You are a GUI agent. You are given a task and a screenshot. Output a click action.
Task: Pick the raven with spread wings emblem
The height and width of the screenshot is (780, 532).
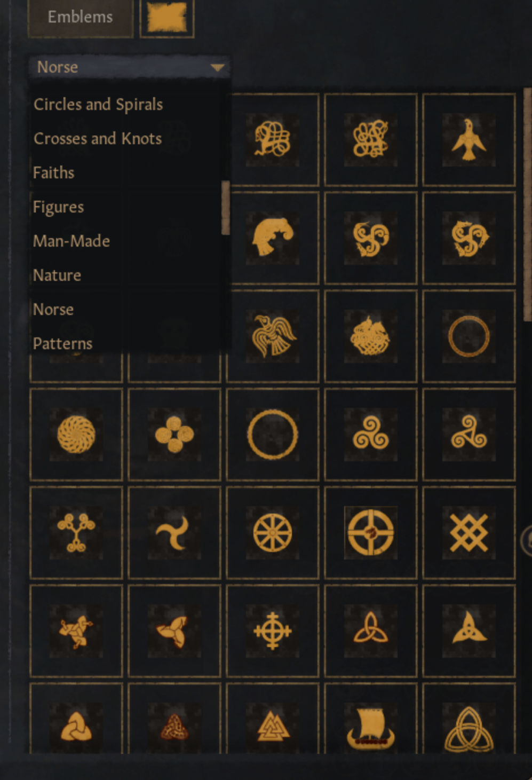point(273,336)
